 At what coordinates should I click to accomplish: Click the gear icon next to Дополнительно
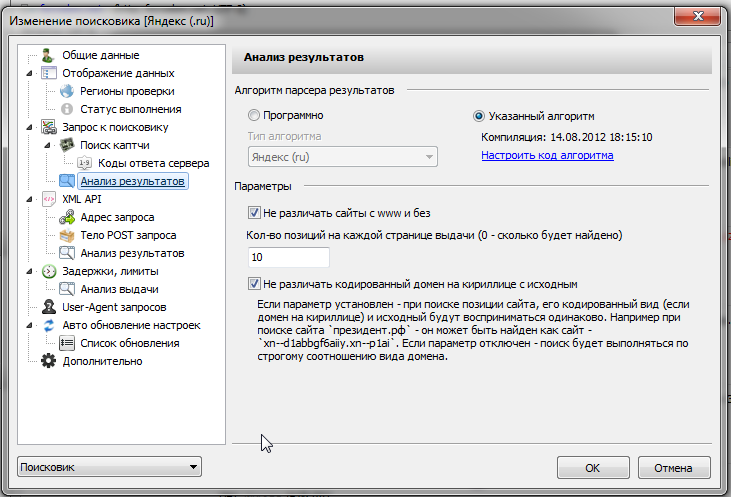(x=48, y=361)
